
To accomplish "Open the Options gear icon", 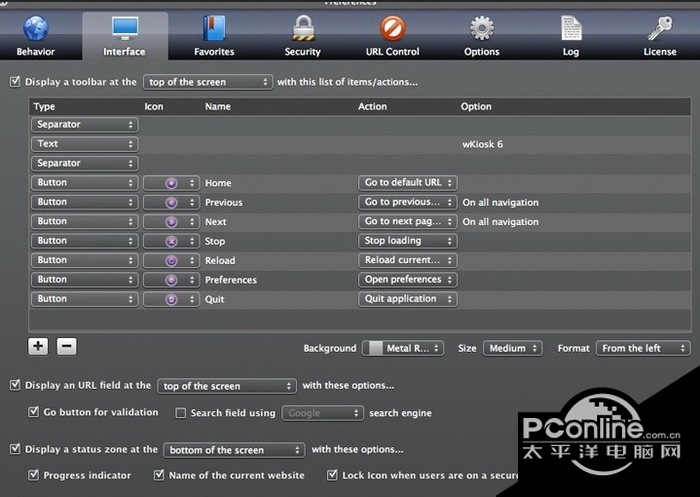I will 482,29.
